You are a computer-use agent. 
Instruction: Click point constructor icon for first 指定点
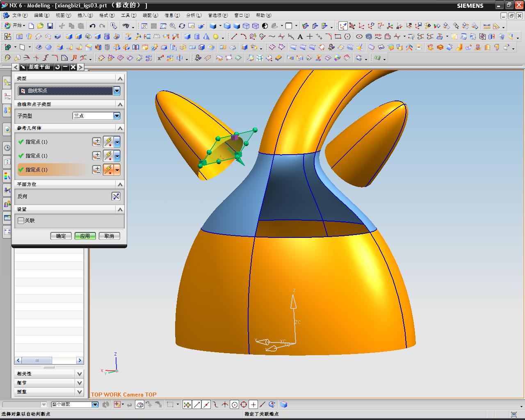[x=96, y=142]
